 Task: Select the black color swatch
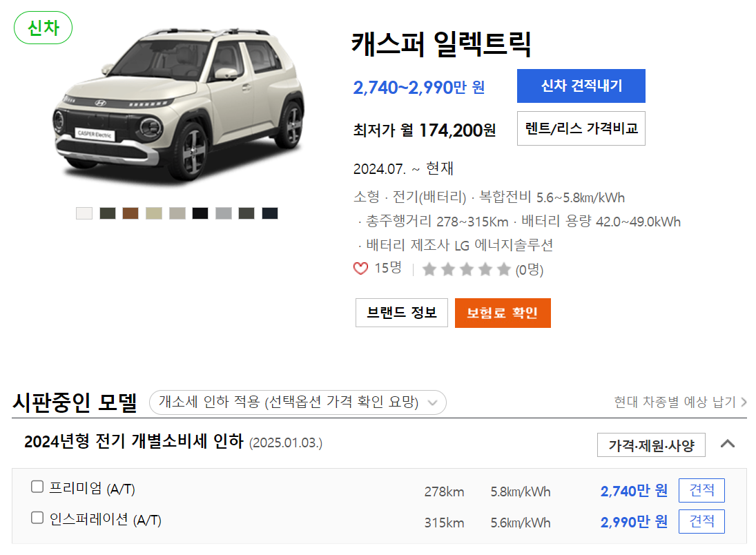200,213
